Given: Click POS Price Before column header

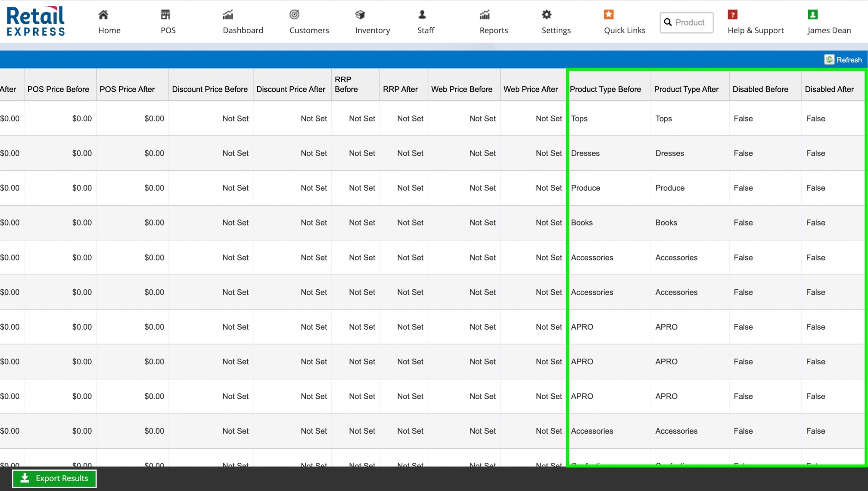Looking at the screenshot, I should tap(58, 89).
